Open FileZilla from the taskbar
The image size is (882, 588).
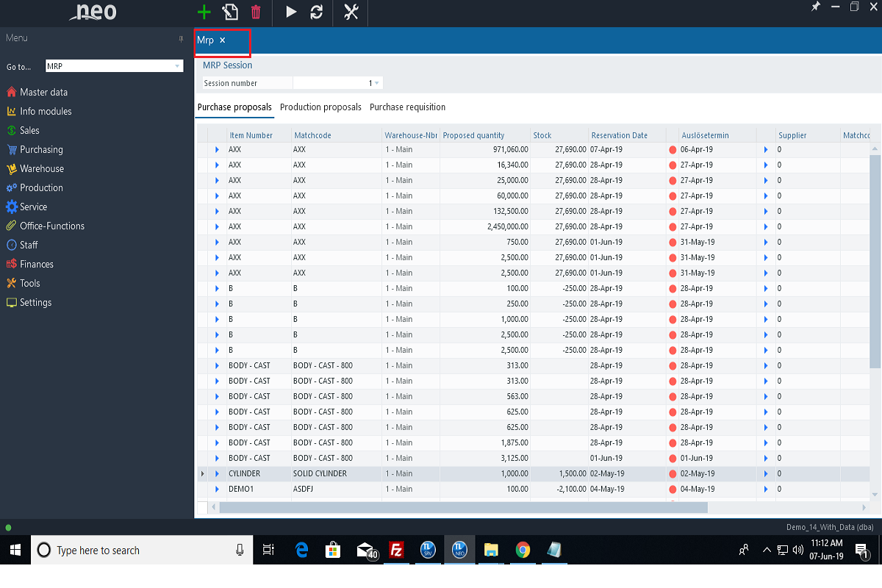pyautogui.click(x=396, y=550)
